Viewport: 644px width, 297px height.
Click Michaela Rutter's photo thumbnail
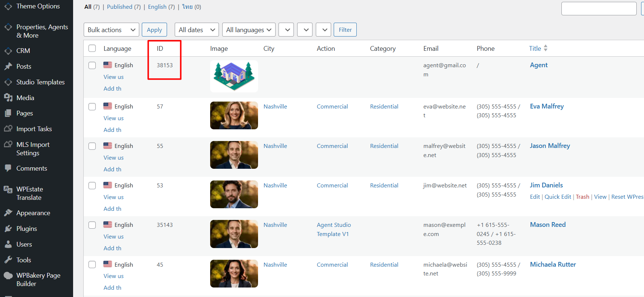click(234, 274)
